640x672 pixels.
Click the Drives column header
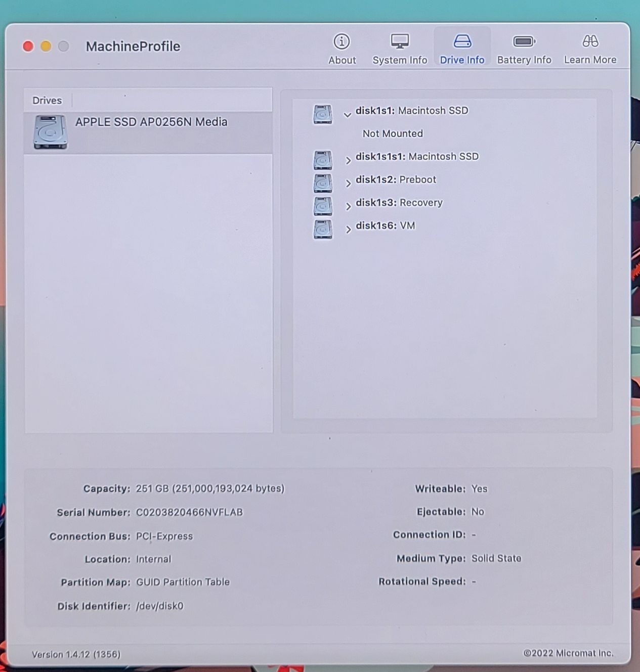[47, 100]
